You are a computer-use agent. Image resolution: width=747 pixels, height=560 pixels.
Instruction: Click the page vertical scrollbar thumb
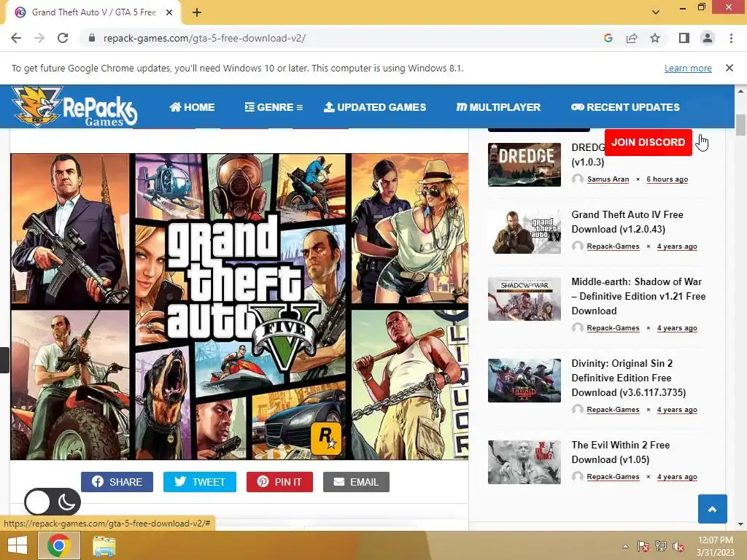click(740, 125)
